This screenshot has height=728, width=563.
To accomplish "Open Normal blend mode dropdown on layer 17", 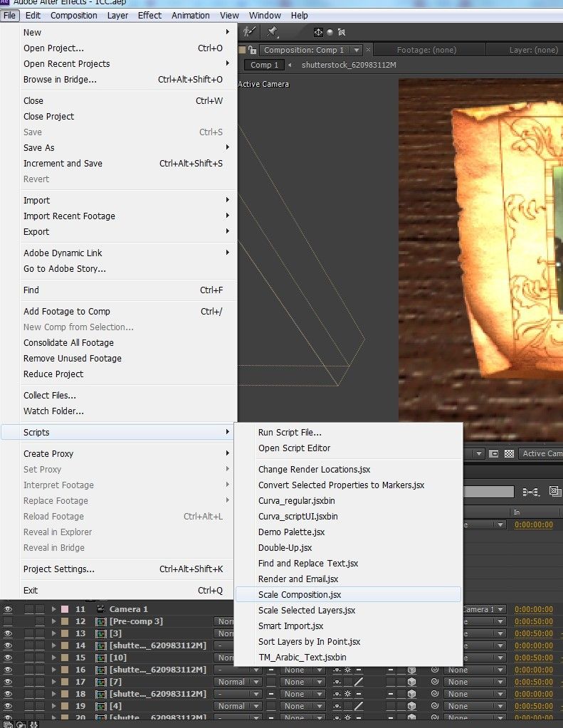I will [x=237, y=682].
